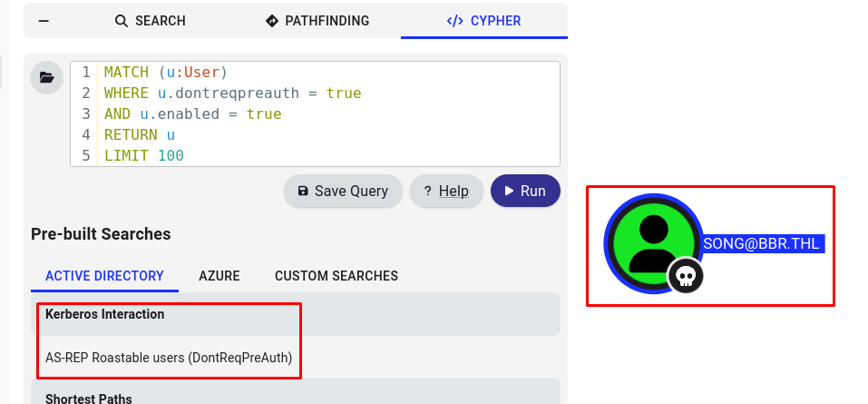This screenshot has height=404, width=868.
Task: Select AS-REP Roastable users pre-built search
Action: (x=169, y=358)
